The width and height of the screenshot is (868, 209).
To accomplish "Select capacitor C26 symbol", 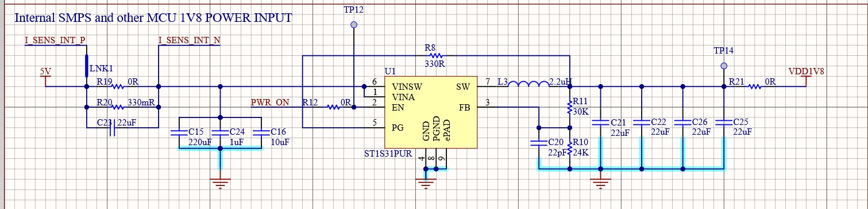I will tap(682, 123).
